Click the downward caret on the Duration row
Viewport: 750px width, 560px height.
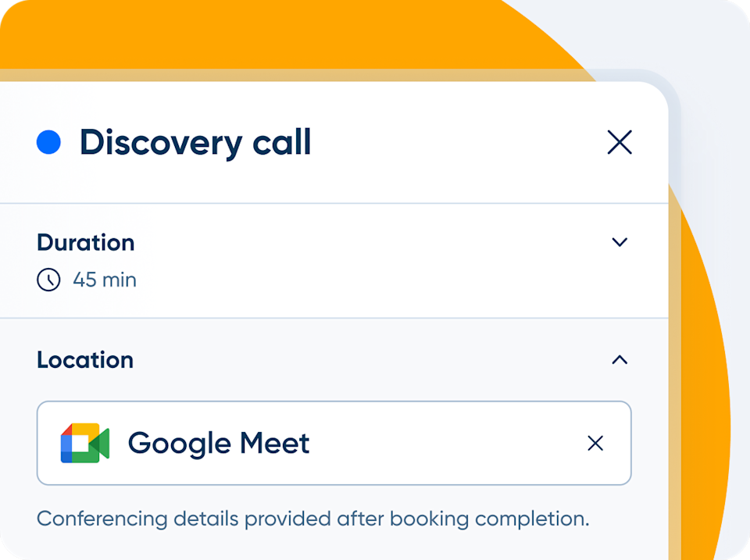(620, 242)
